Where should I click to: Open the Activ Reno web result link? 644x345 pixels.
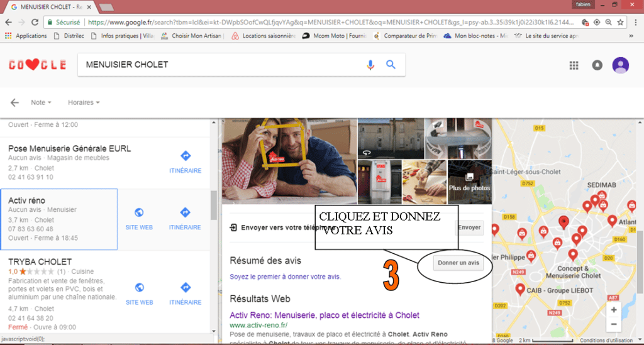pos(325,315)
